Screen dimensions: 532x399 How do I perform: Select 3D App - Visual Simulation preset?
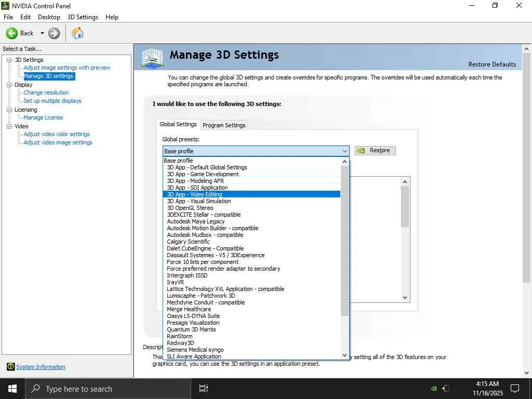(251, 201)
